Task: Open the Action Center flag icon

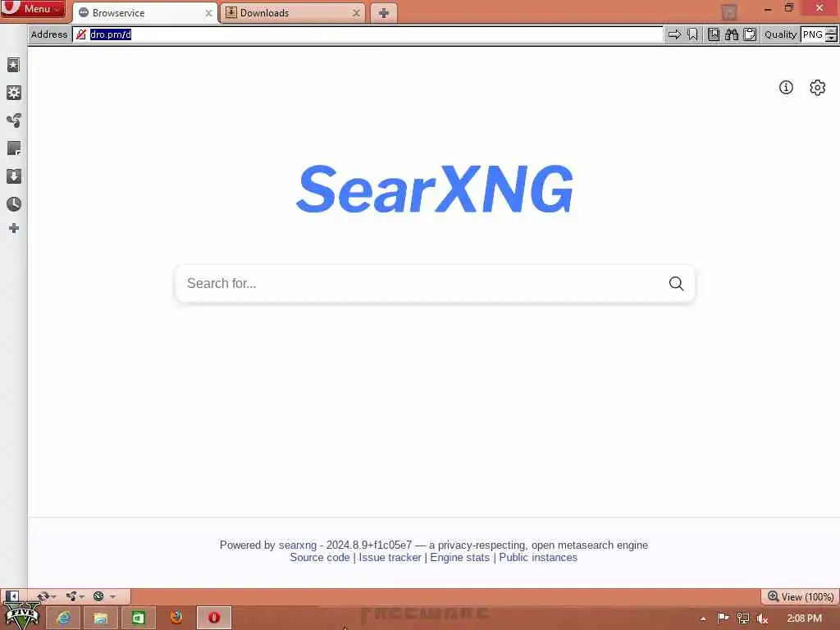Action: [x=723, y=619]
